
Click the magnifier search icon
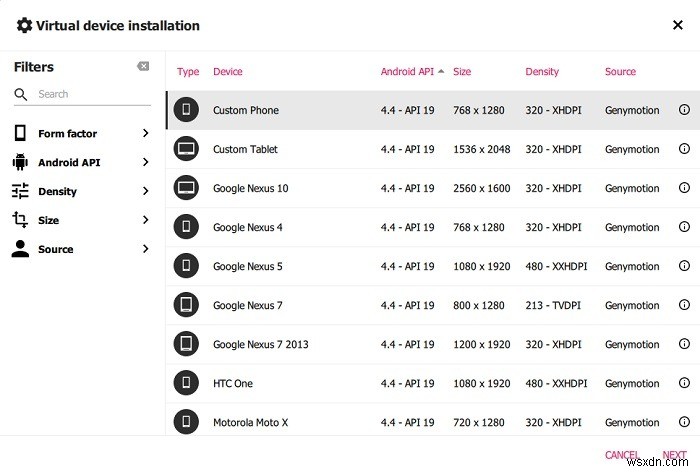[21, 94]
